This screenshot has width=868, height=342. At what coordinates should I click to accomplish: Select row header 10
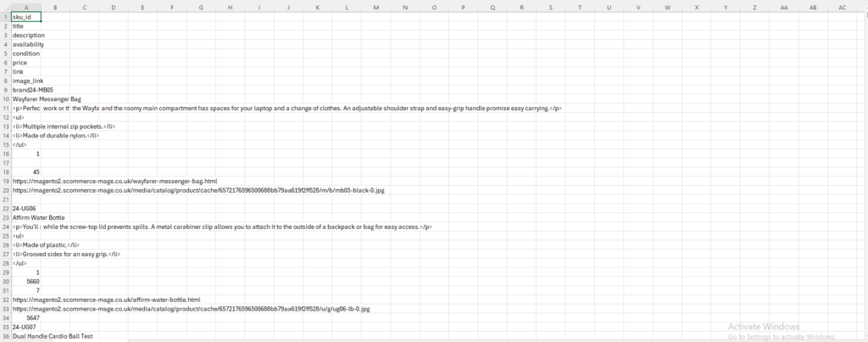point(4,99)
